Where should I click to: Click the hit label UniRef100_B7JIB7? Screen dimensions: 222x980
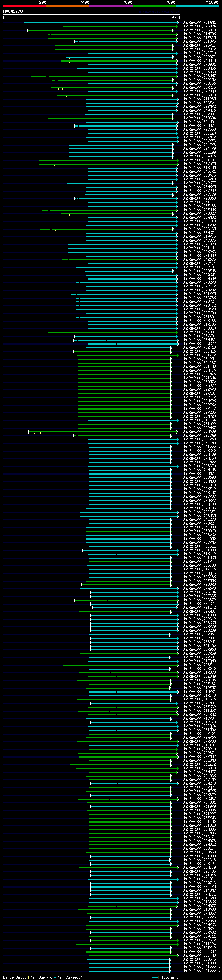(x=199, y=363)
